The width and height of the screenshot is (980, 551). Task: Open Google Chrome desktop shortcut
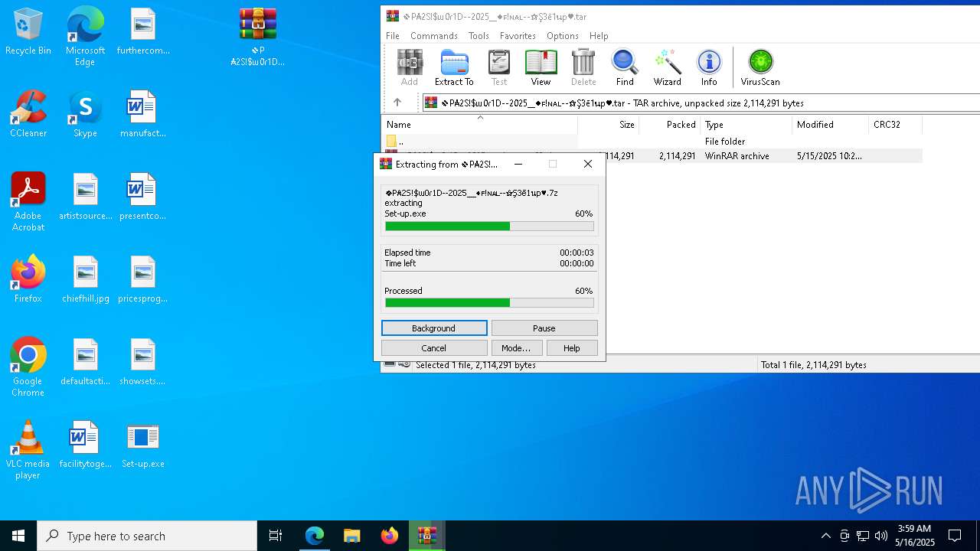click(28, 367)
